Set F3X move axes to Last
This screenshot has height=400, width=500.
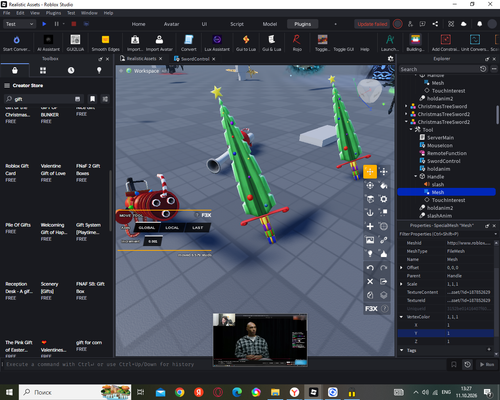tap(197, 228)
